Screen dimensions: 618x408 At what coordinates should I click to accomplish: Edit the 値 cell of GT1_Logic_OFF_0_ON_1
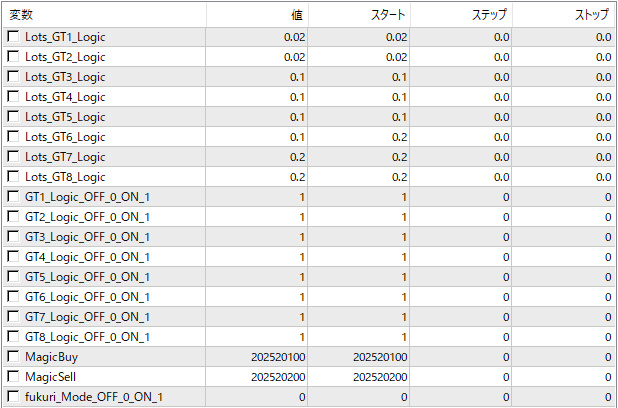(x=257, y=197)
